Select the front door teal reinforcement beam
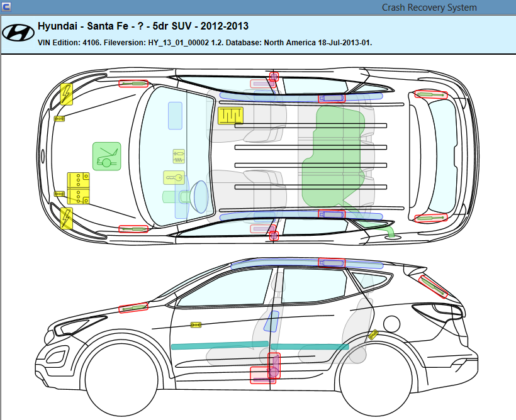 [220, 346]
